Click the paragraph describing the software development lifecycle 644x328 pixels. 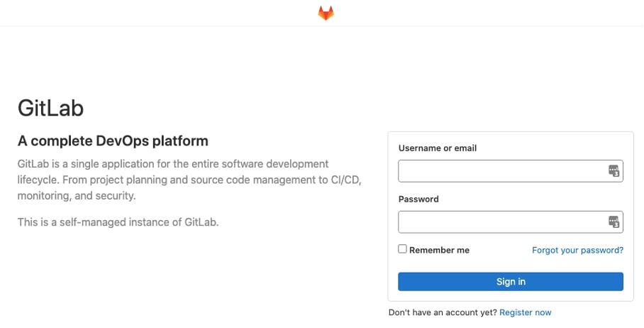coord(189,180)
